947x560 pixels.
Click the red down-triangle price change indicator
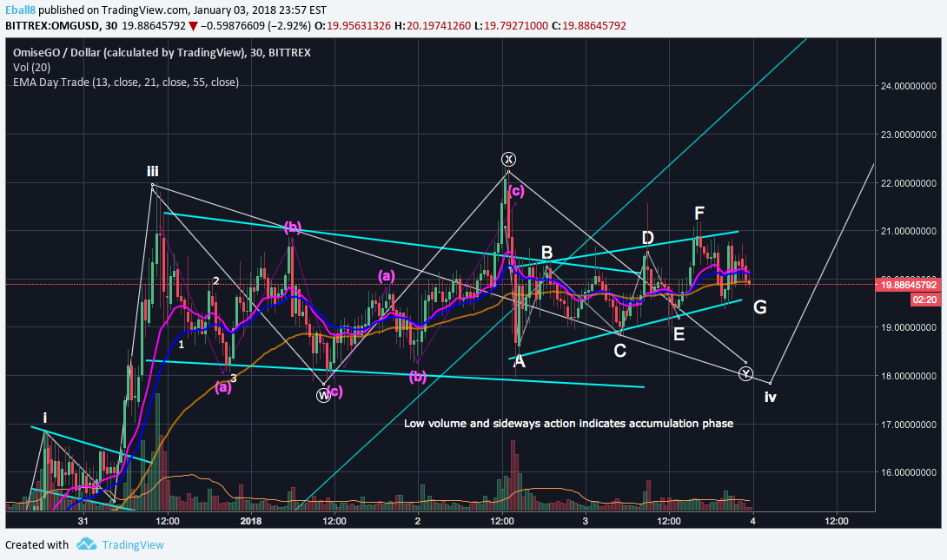193,26
